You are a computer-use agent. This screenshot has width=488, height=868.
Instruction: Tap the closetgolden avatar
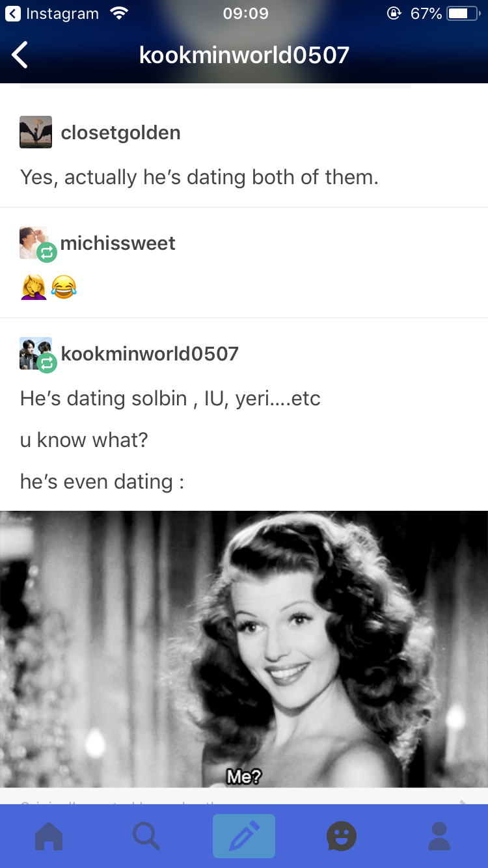[36, 132]
